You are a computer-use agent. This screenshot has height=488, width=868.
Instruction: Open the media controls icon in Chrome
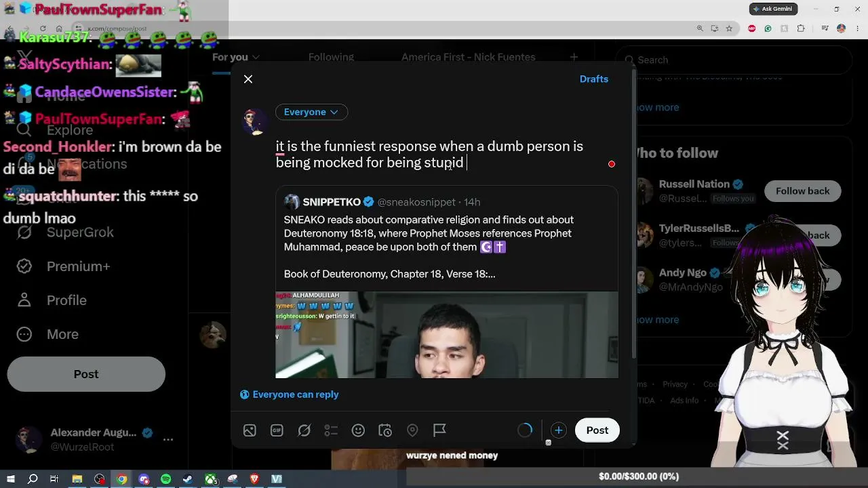tap(825, 28)
